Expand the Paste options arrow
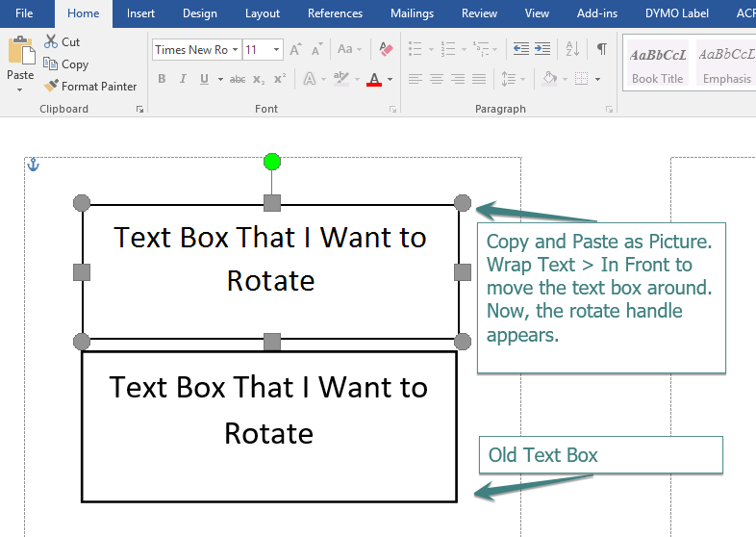 (x=20, y=89)
